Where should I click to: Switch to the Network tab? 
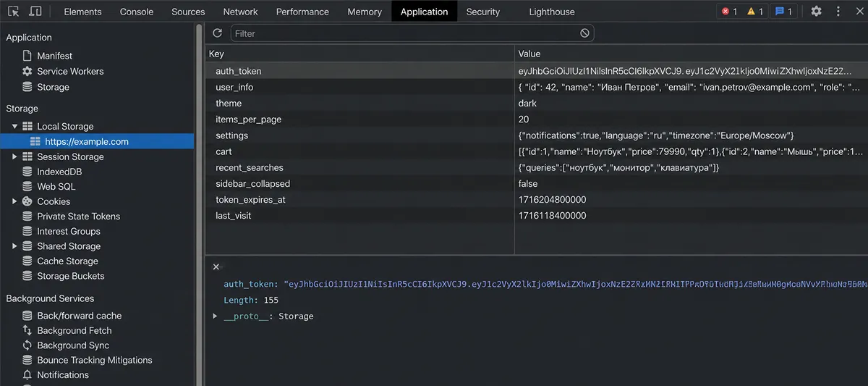pos(240,12)
